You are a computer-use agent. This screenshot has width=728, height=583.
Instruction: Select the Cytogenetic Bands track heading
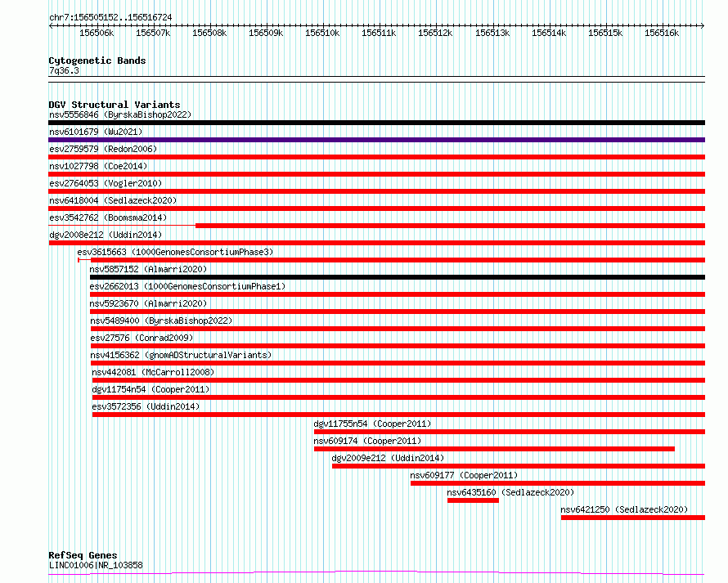click(x=97, y=61)
